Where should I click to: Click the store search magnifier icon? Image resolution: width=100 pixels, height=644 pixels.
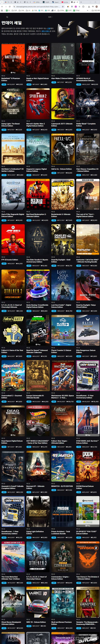7,17
